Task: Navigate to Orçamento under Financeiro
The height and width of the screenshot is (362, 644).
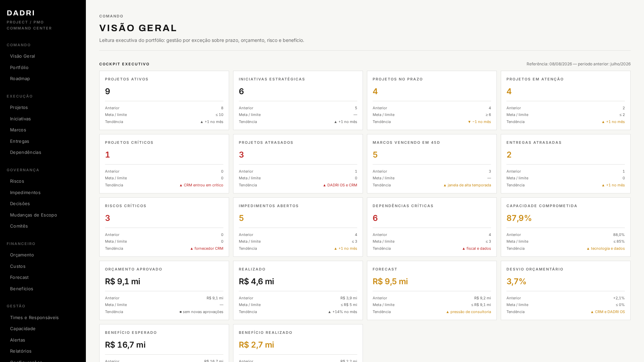Action: (43, 255)
